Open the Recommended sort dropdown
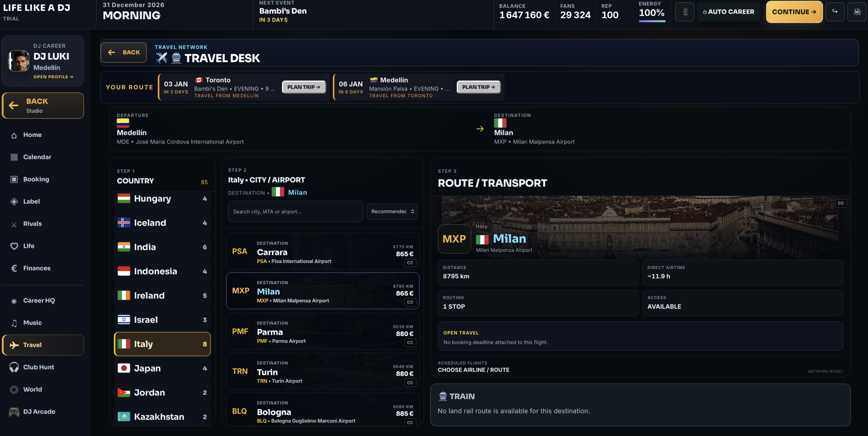 392,211
